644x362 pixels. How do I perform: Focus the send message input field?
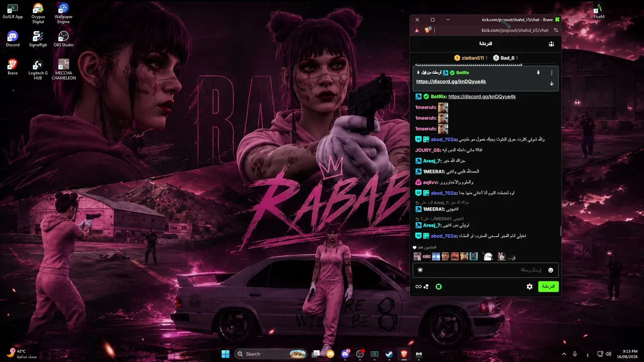pos(486,270)
